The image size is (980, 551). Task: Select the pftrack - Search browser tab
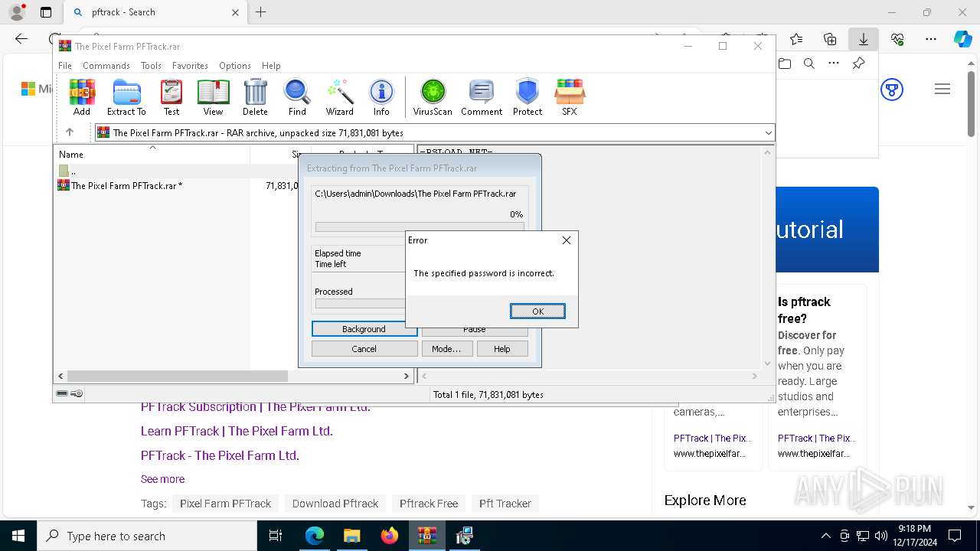pyautogui.click(x=157, y=12)
